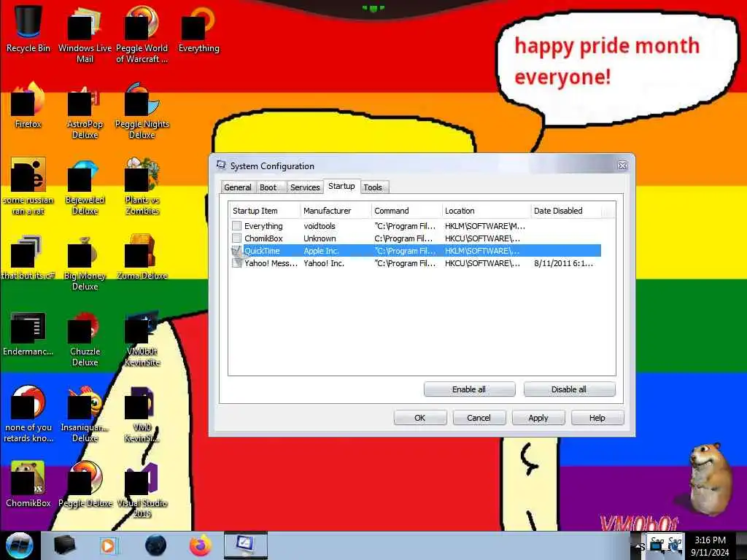The width and height of the screenshot is (747, 560).
Task: Close the System Configuration window
Action: (x=622, y=166)
